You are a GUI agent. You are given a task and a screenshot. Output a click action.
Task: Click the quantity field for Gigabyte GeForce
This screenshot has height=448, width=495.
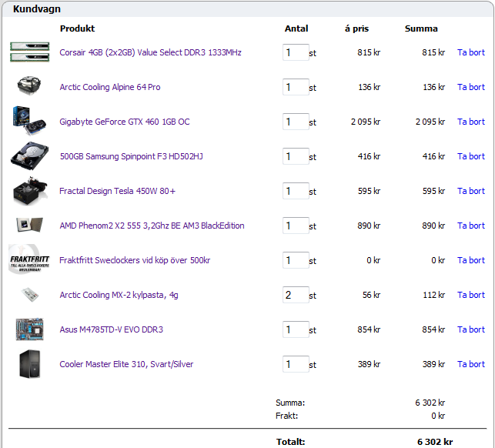click(295, 122)
